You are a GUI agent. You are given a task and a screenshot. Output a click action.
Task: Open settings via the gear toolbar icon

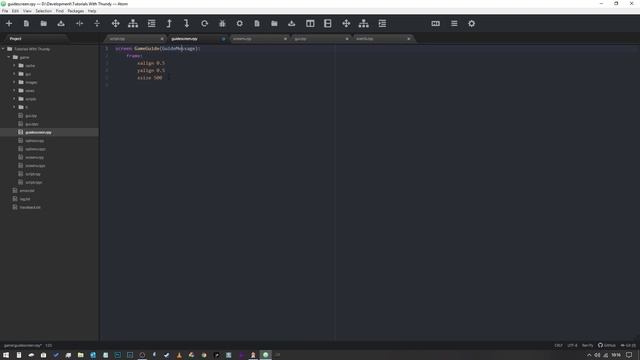pyautogui.click(x=471, y=24)
